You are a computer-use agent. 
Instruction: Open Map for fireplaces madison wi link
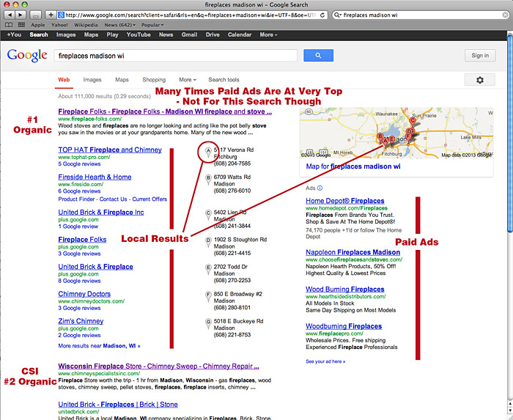coord(353,166)
